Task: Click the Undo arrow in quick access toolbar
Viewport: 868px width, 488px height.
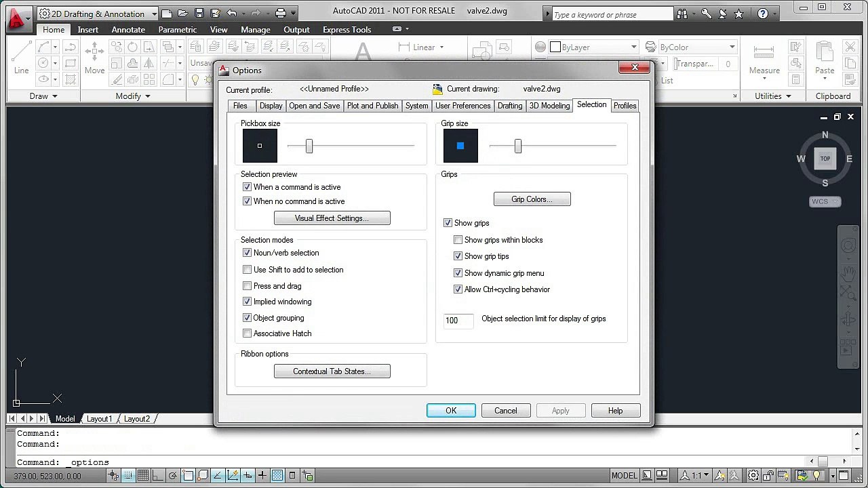Action: coord(231,13)
